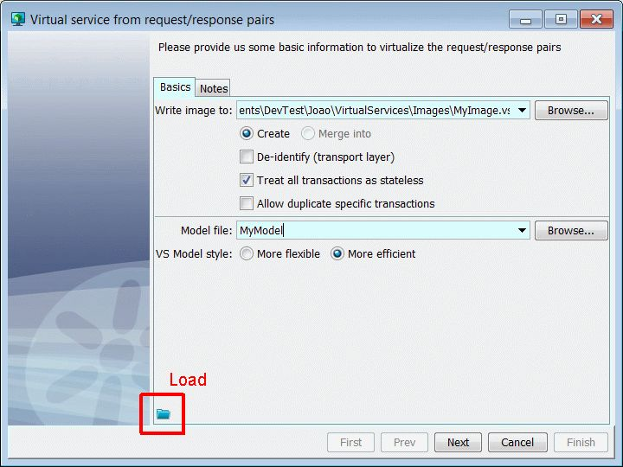The width and height of the screenshot is (623, 467).
Task: Browse for the Write image to location
Action: tap(571, 110)
